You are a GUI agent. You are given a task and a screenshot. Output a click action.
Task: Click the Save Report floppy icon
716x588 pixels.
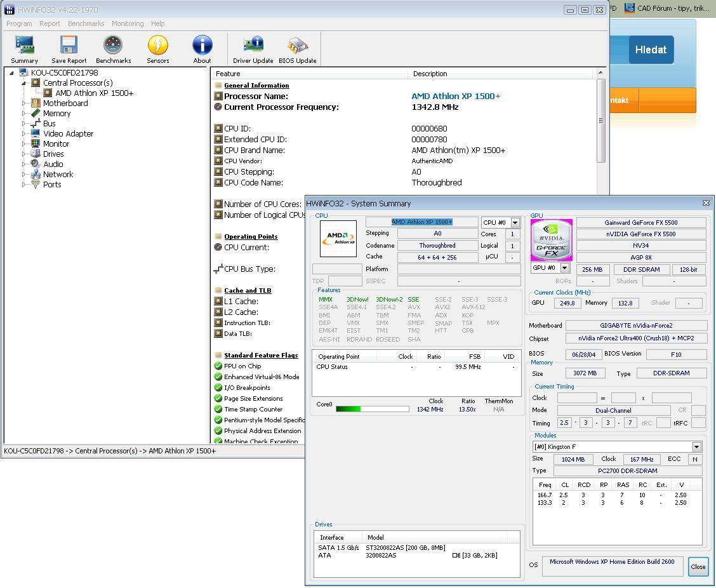[69, 45]
